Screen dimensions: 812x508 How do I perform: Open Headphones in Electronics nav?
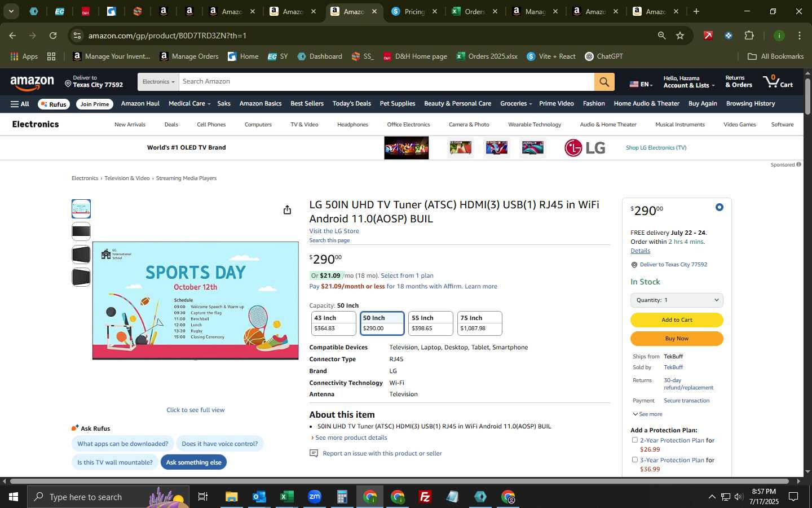[352, 124]
